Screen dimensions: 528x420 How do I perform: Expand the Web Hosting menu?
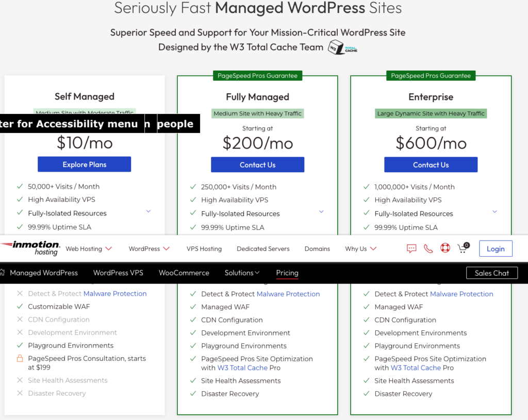click(x=89, y=249)
